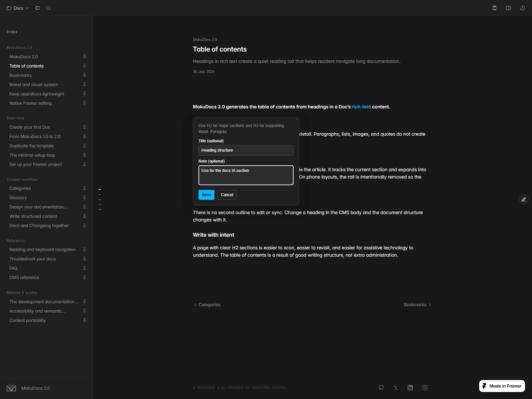The height and width of the screenshot is (399, 532).
Task: Click pin icon beside Design your documentation
Action: [x=84, y=207]
